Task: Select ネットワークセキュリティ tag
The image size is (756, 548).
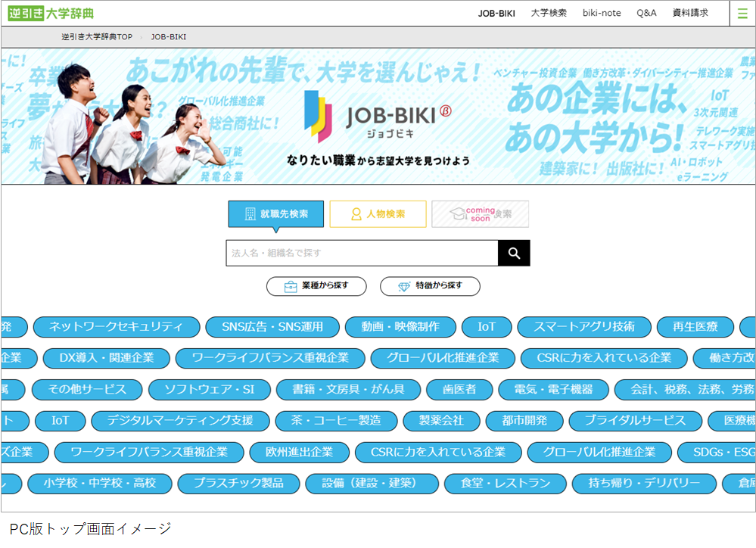Action: click(117, 327)
